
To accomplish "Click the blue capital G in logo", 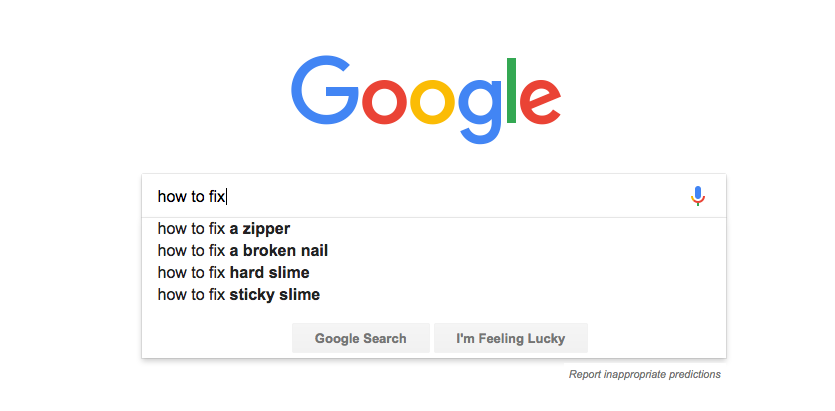I will pos(326,92).
